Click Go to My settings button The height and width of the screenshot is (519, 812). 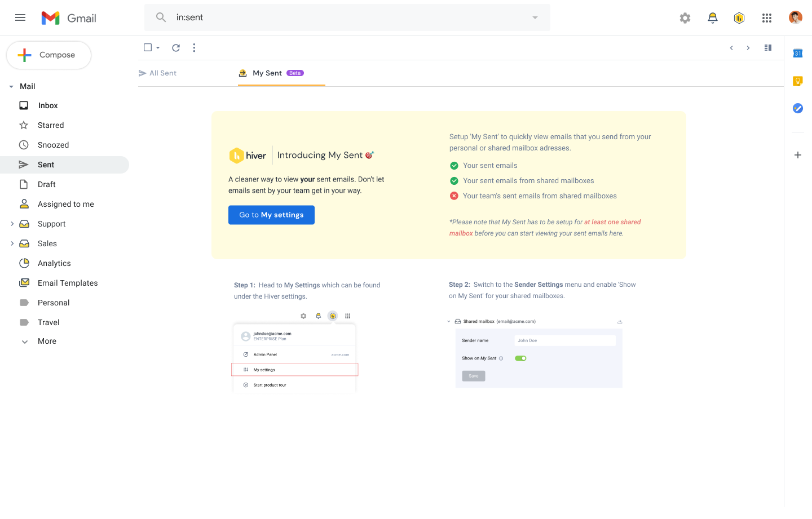(271, 215)
